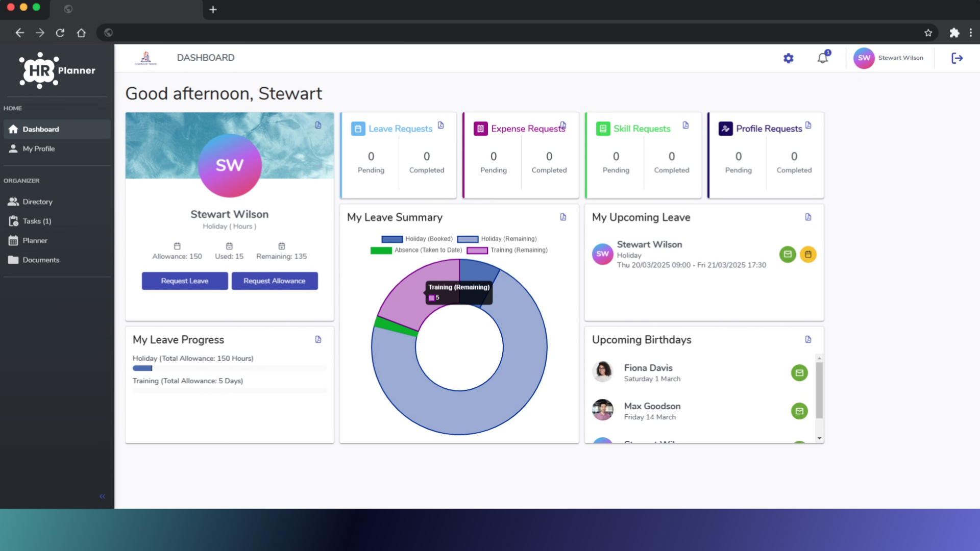The width and height of the screenshot is (980, 551).
Task: Open document icon on My Leave Progress
Action: (318, 340)
